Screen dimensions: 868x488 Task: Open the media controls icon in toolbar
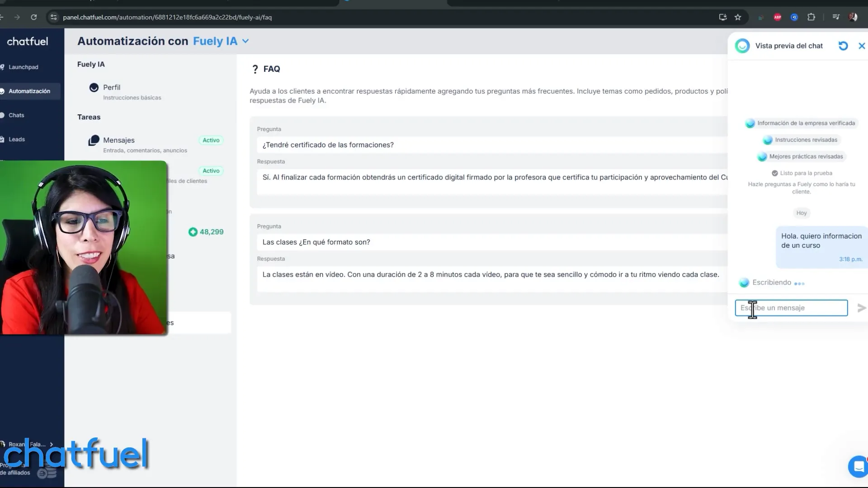click(x=836, y=17)
